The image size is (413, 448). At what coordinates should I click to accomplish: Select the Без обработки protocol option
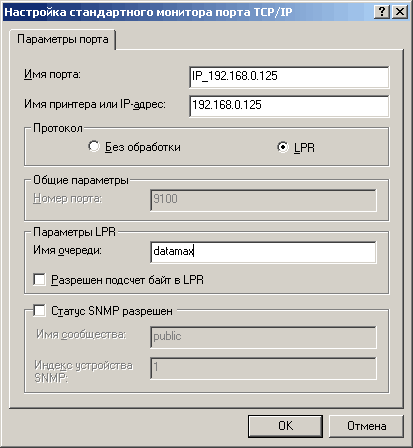click(94, 147)
